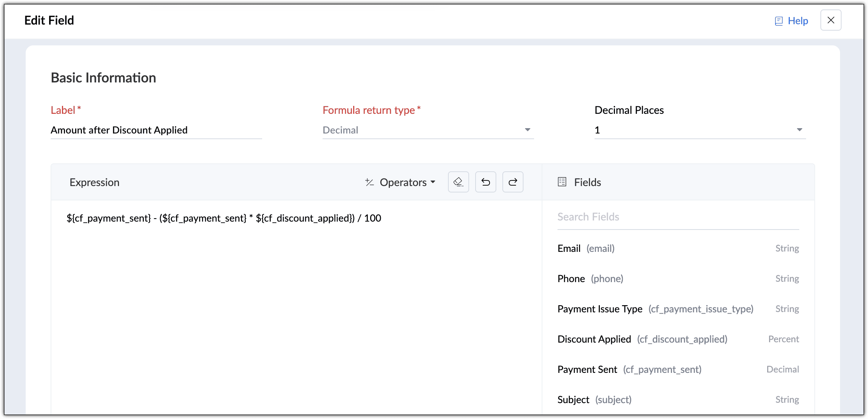Click the undo arrow icon
This screenshot has height=419, width=868.
pos(485,182)
